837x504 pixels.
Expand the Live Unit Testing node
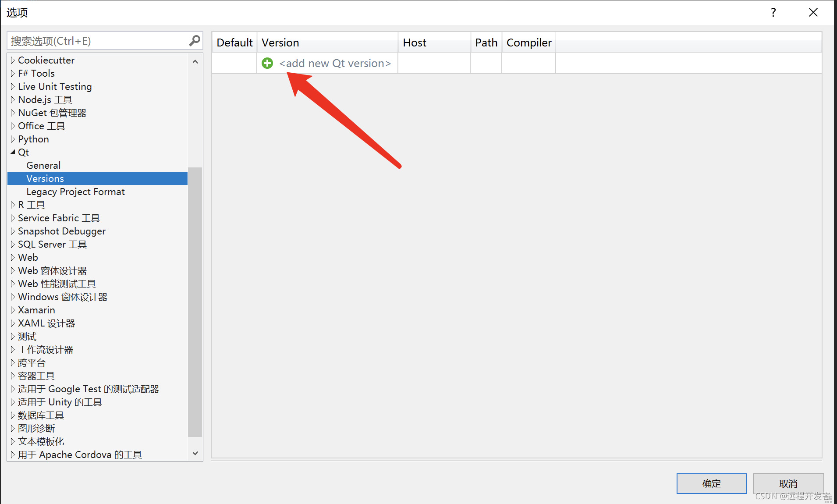pos(13,86)
